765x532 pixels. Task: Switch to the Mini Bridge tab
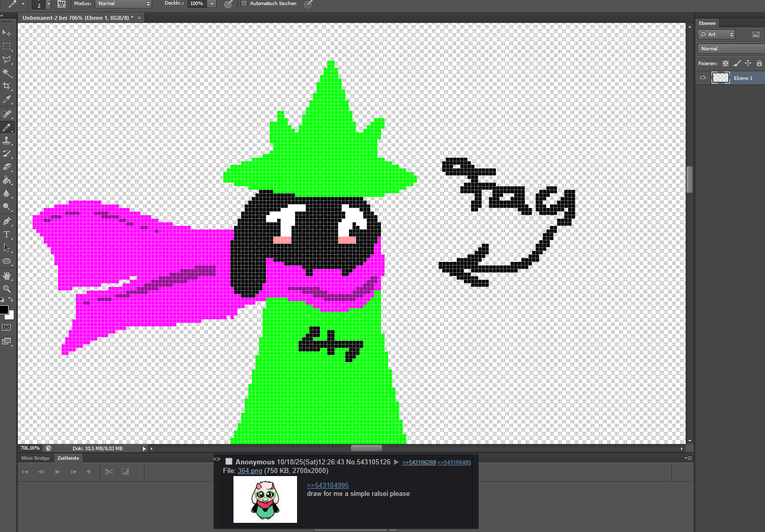(x=36, y=458)
